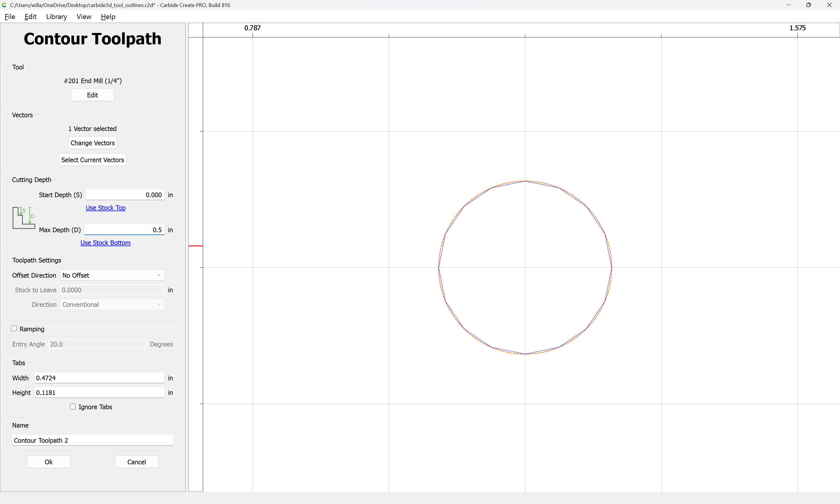Click the '1 Vector selected' text
Screen dimensions: 840x504
tap(92, 129)
